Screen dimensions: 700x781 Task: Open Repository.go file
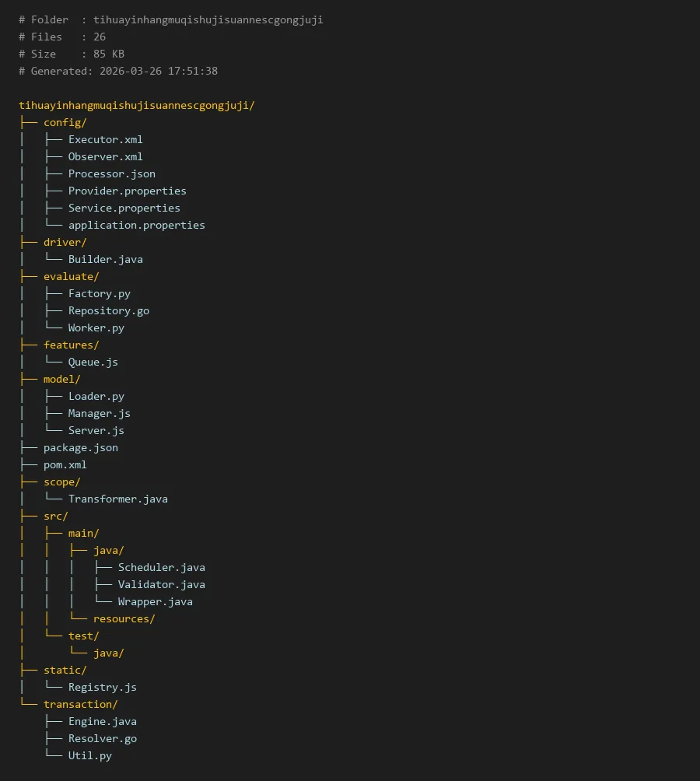(x=108, y=311)
